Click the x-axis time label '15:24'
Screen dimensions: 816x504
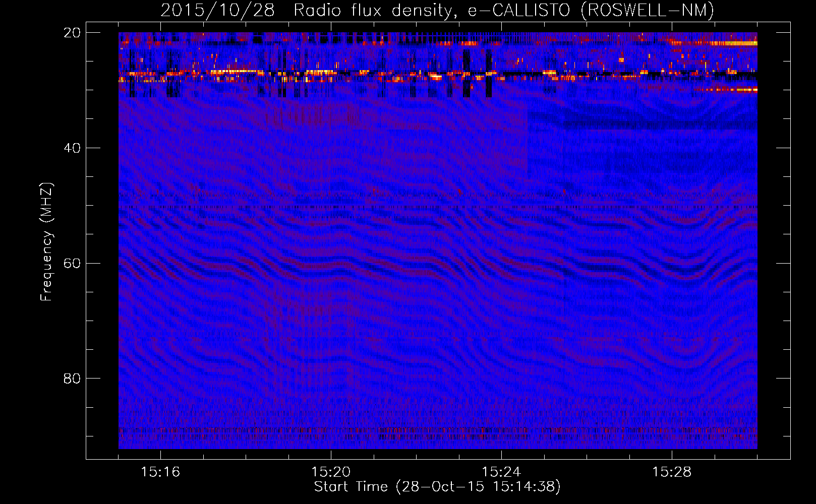point(501,472)
